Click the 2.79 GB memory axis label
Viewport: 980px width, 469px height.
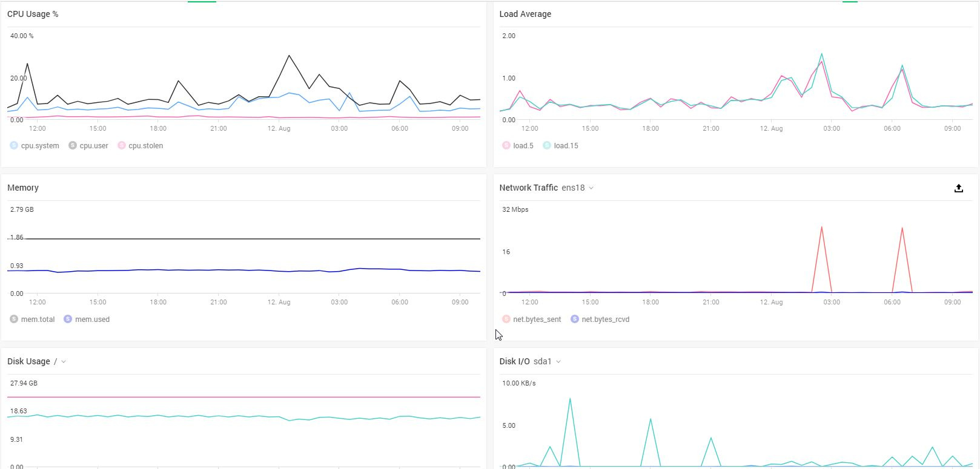pyautogui.click(x=22, y=210)
